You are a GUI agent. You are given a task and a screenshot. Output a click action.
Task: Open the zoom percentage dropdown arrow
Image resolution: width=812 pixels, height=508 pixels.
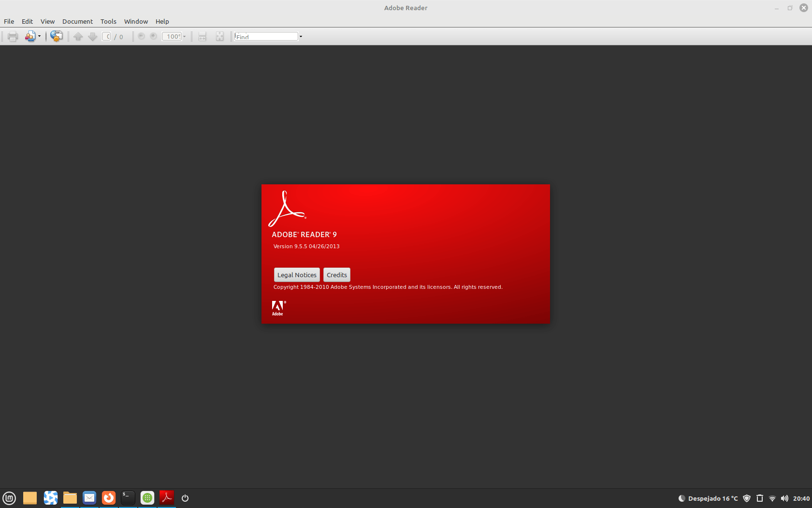tap(184, 36)
